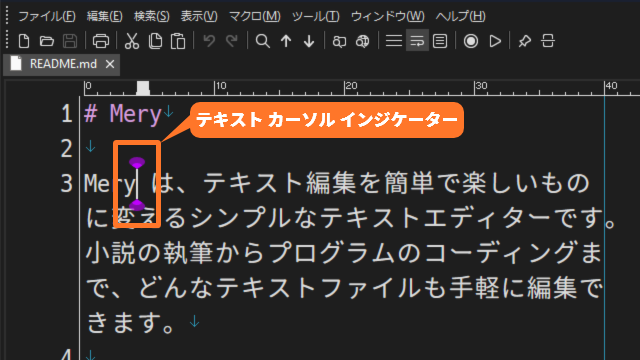This screenshot has width=640, height=360.
Task: Open the 検索(S) menu
Action: coord(151,16)
